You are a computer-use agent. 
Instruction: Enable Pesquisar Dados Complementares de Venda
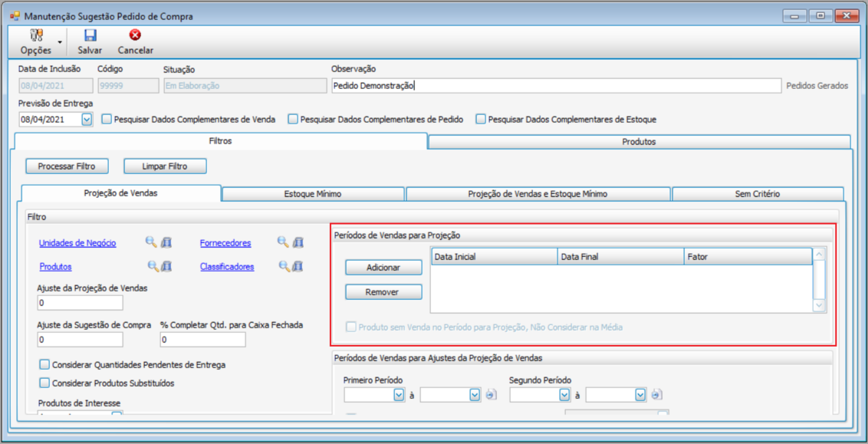[x=107, y=119]
